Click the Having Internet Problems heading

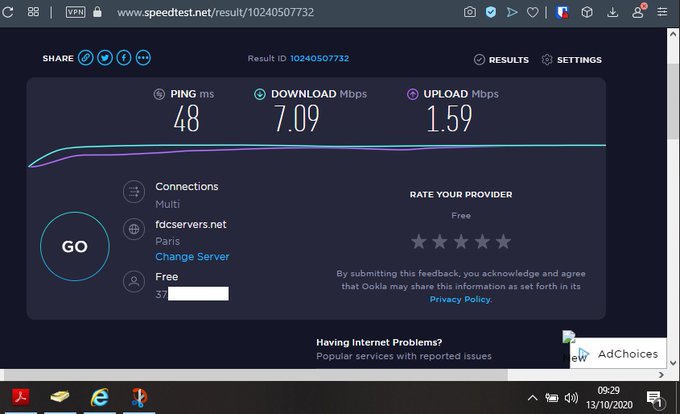379,342
